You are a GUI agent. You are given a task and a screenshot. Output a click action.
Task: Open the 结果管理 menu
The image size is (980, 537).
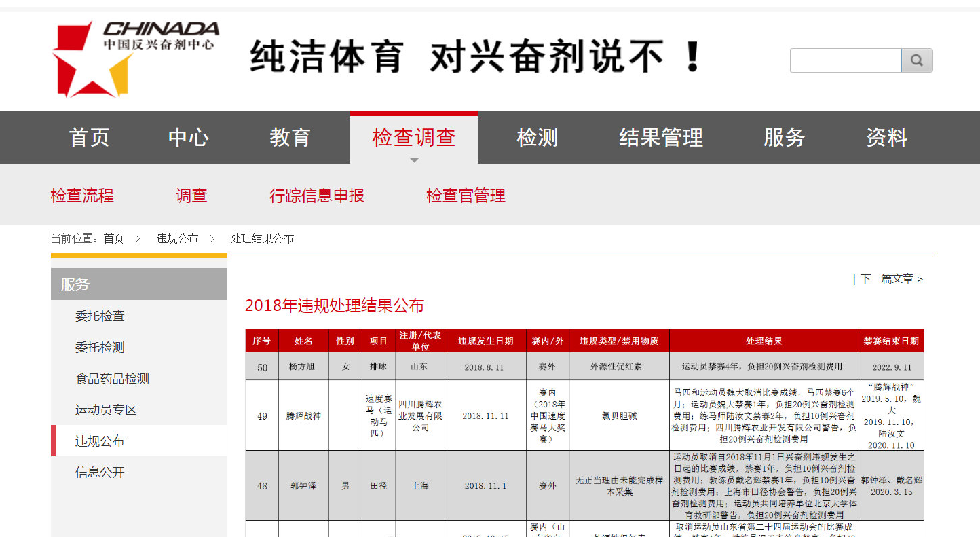coord(661,137)
